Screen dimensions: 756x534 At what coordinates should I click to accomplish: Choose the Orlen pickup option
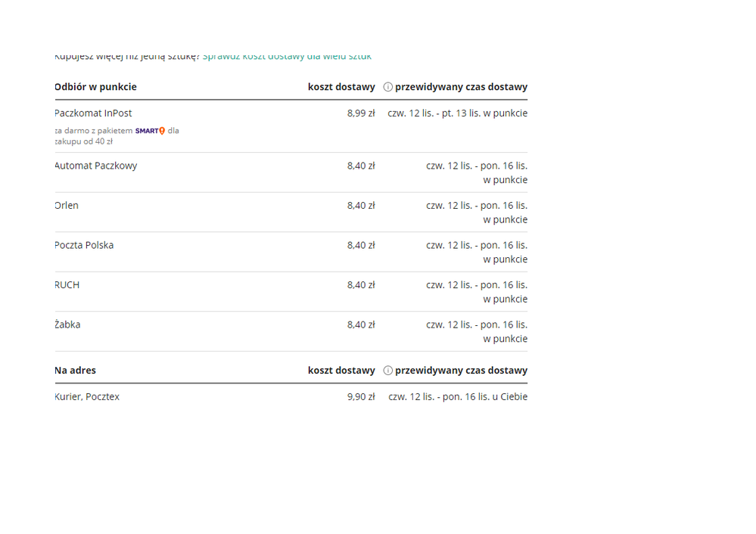click(x=67, y=206)
